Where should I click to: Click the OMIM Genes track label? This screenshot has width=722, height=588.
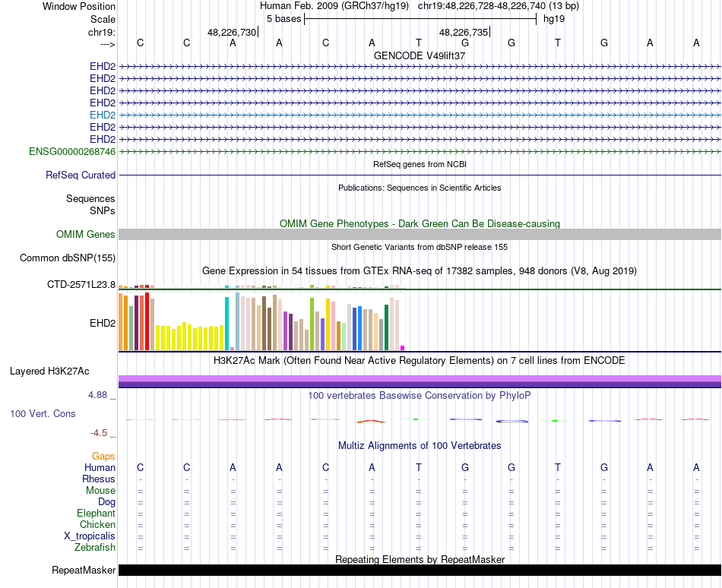[x=85, y=234]
